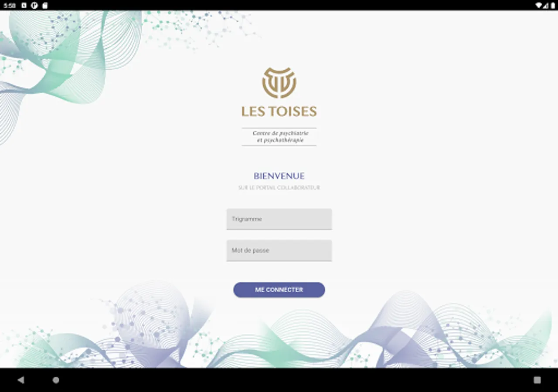This screenshot has height=392, width=558.
Task: Click the LES TOISES title text
Action: [x=279, y=112]
